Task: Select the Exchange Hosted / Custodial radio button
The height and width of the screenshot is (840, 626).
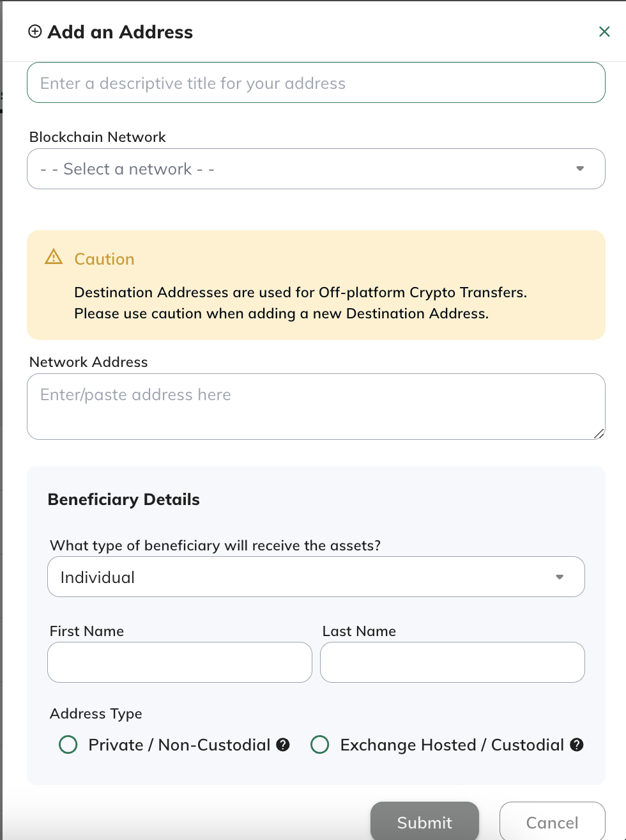Action: (x=320, y=745)
